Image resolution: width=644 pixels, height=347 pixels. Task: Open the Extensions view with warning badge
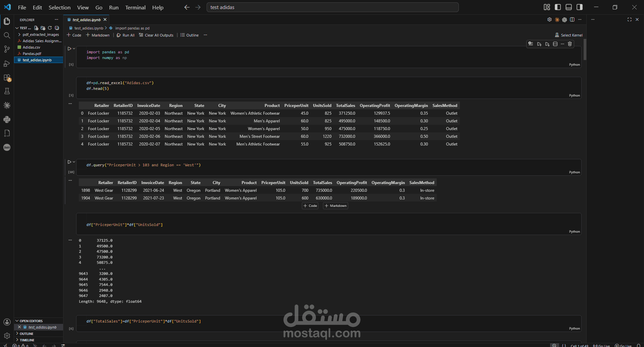point(7,77)
